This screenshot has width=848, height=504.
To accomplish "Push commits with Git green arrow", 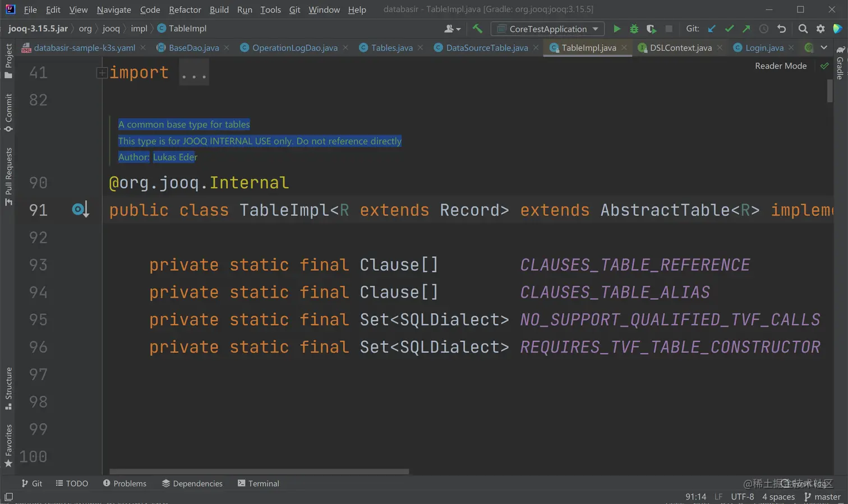I will pos(746,29).
